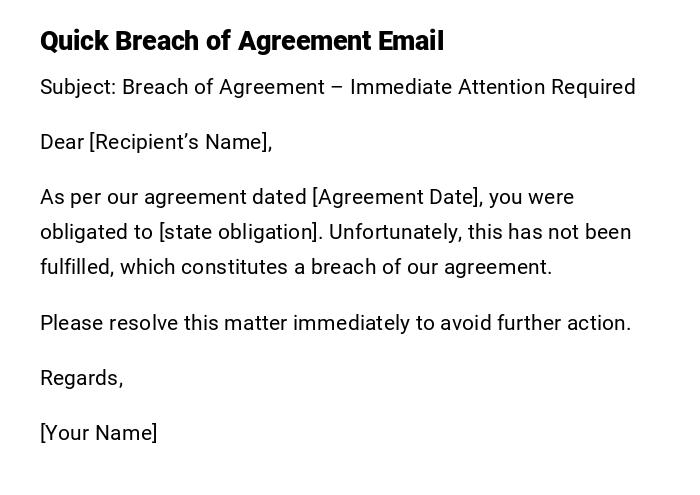
Task: Select the [Your Name] placeholder
Action: 98,433
